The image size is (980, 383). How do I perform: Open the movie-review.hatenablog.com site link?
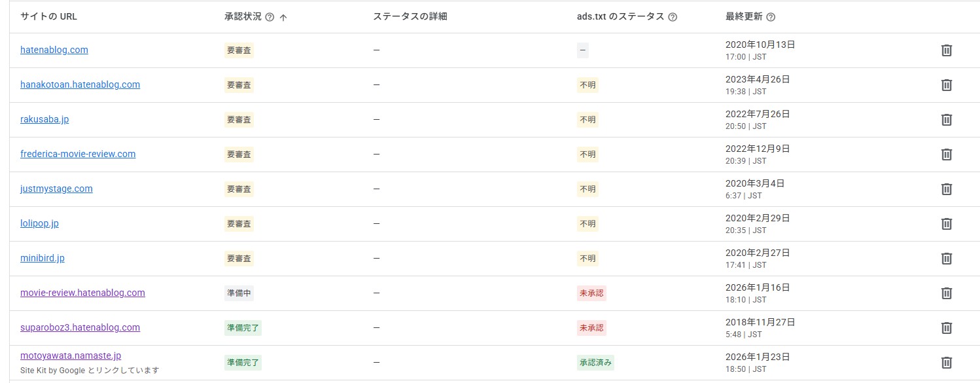tap(82, 293)
